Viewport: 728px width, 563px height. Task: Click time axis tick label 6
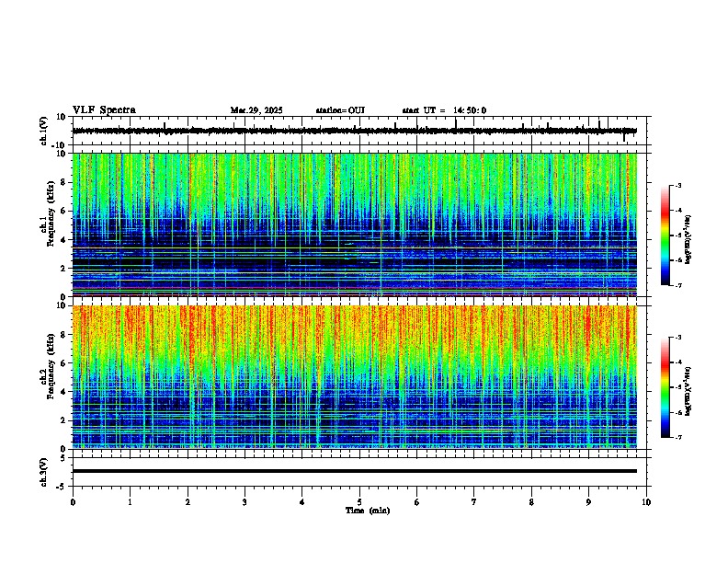[x=417, y=502]
